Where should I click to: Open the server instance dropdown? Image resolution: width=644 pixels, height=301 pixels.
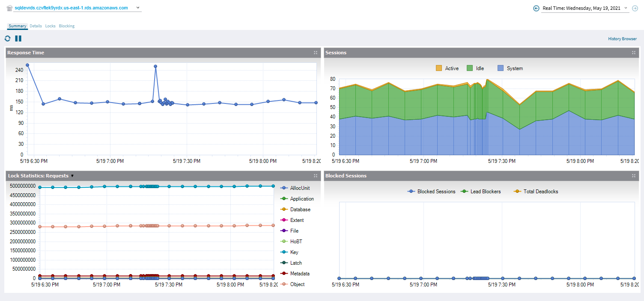(x=137, y=8)
